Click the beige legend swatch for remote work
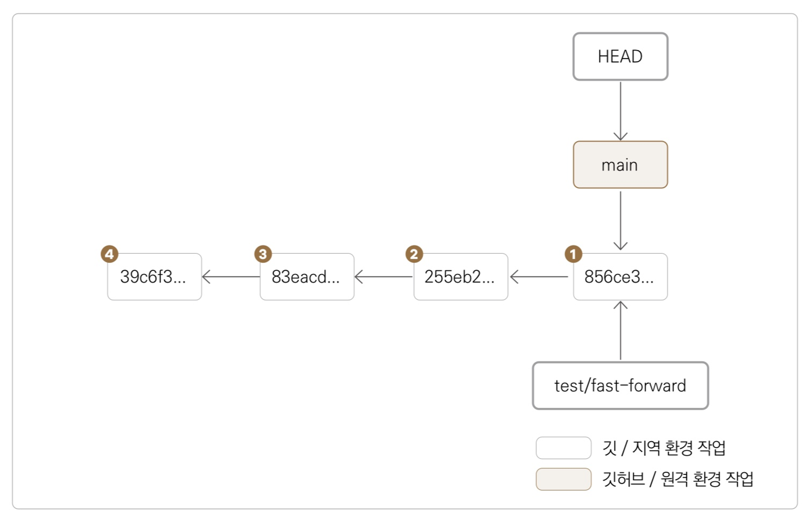The image size is (812, 519). (563, 479)
